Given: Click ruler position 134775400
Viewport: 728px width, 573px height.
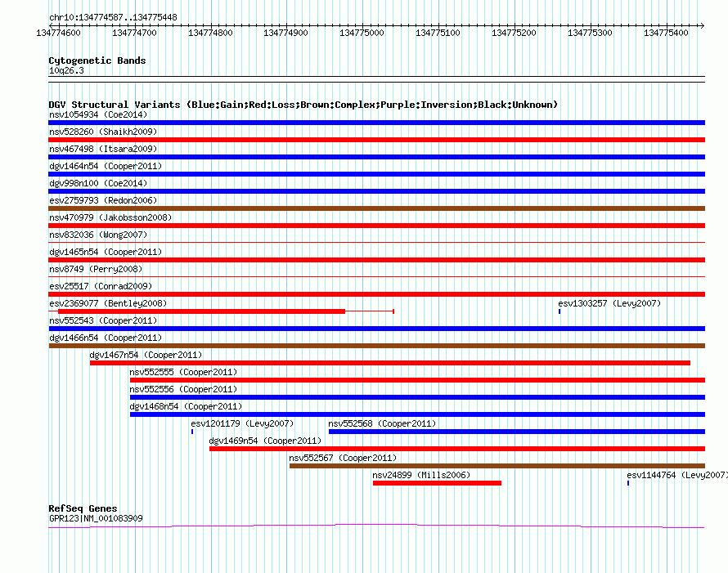Looking at the screenshot, I should click(x=666, y=33).
